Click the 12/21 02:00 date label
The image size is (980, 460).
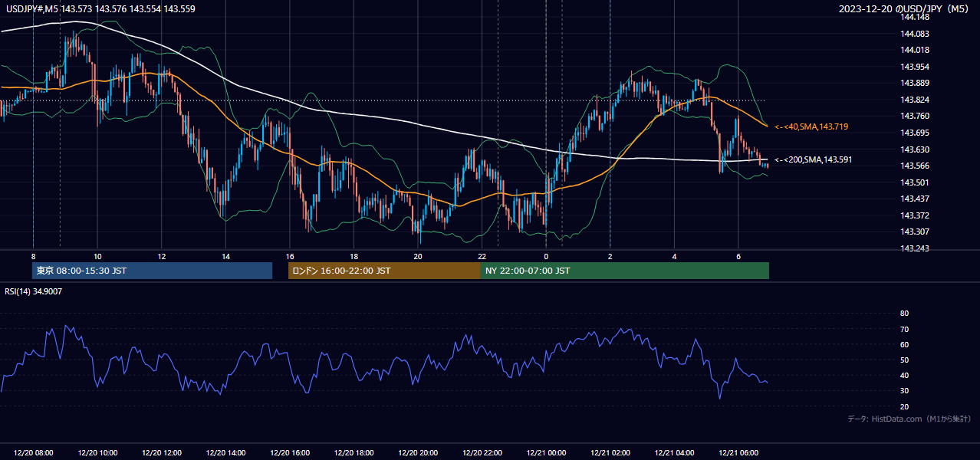tap(610, 453)
